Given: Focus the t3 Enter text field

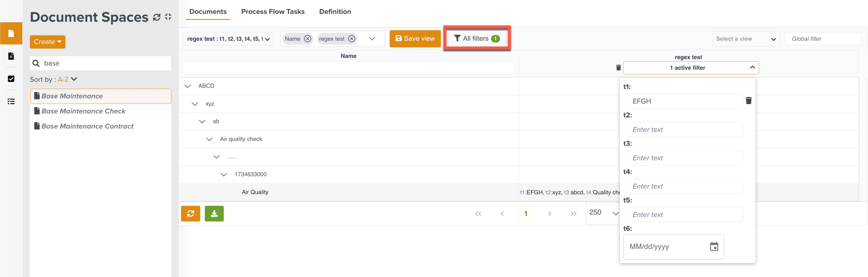Looking at the screenshot, I should (x=684, y=158).
